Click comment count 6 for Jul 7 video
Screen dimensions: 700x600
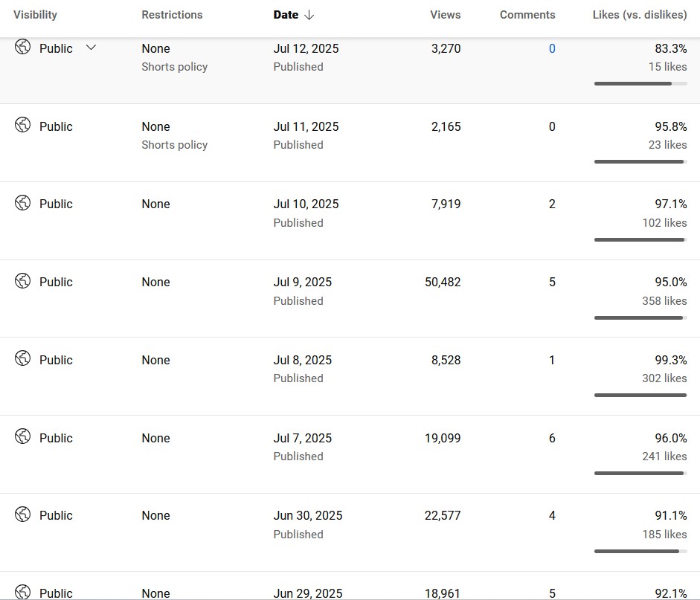[552, 438]
